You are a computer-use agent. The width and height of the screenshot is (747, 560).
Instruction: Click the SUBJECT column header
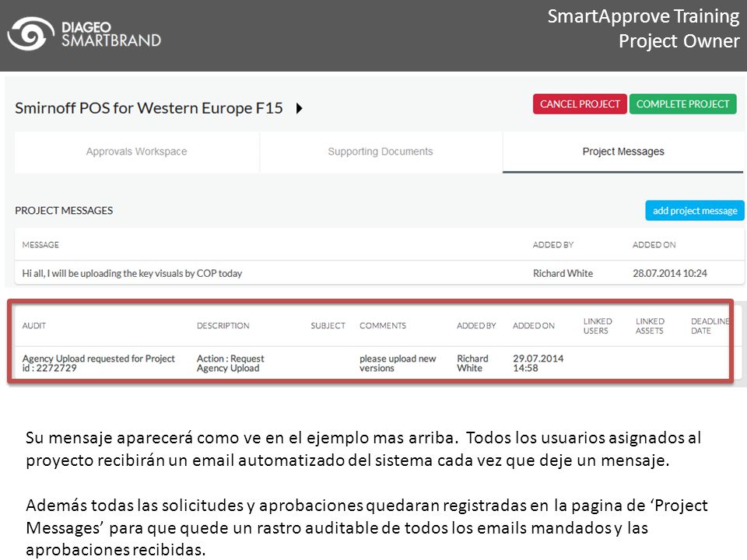[328, 326]
